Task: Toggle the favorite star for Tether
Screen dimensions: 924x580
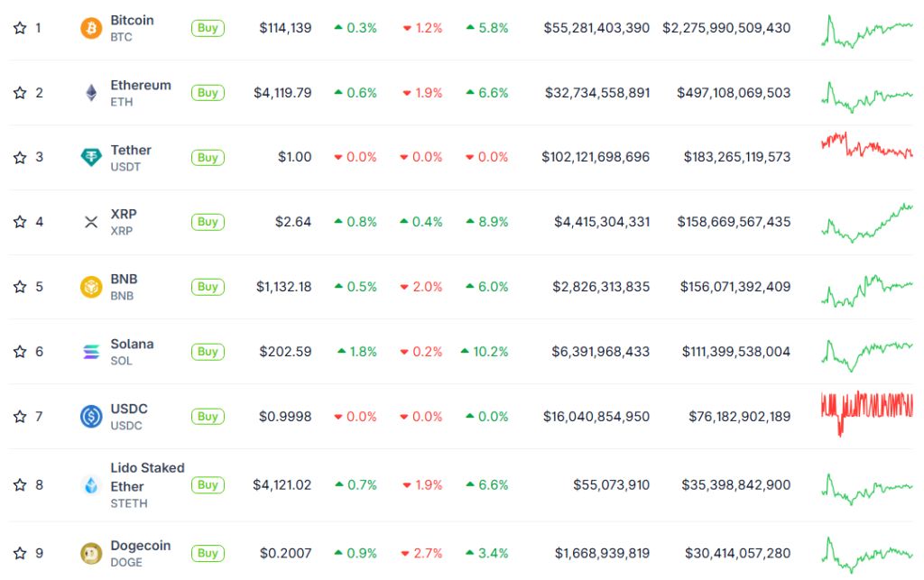Action: 20,158
